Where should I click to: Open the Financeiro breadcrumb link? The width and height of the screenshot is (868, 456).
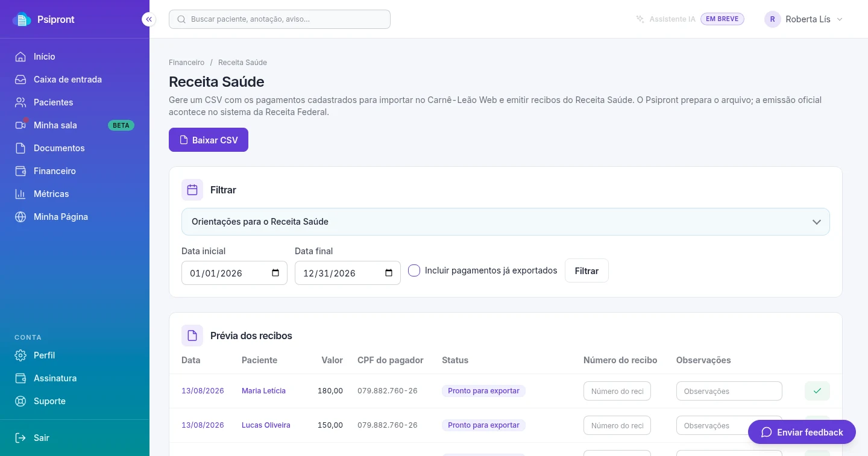click(187, 63)
